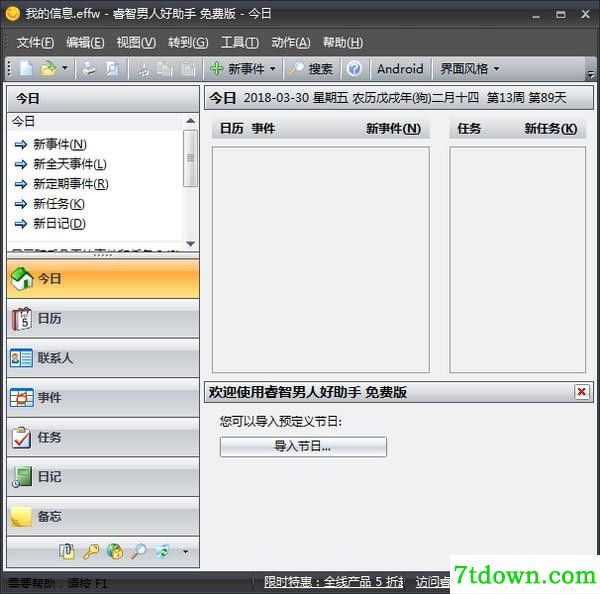The height and width of the screenshot is (594, 600).
Task: Click the globe icon in bottom sidebar strip
Action: 115,552
